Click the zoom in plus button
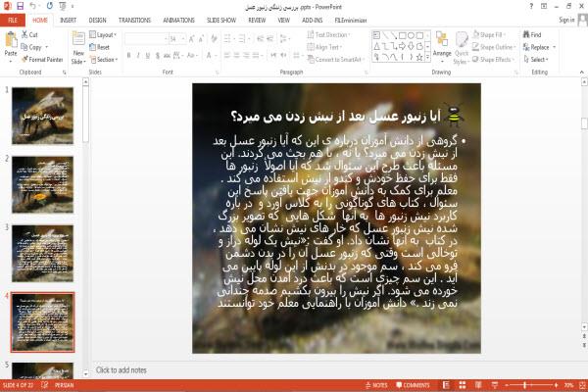Screen dimensions: 588x392 pyautogui.click(x=556, y=385)
